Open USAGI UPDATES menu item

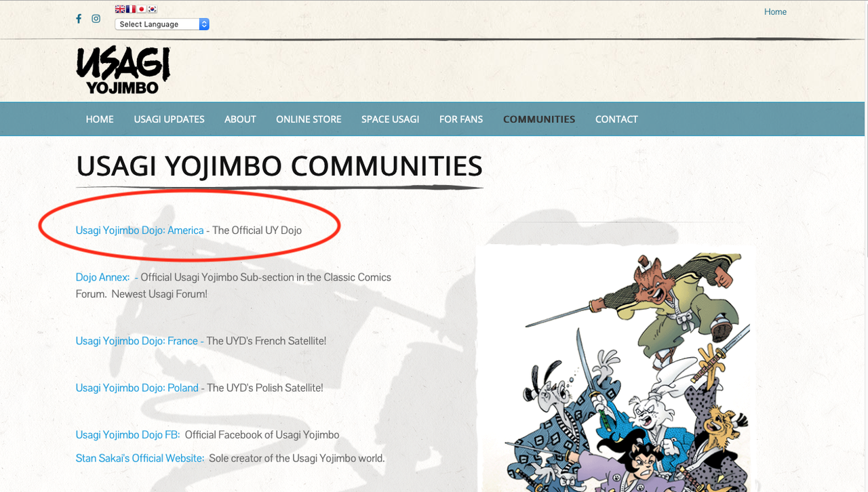pyautogui.click(x=169, y=119)
